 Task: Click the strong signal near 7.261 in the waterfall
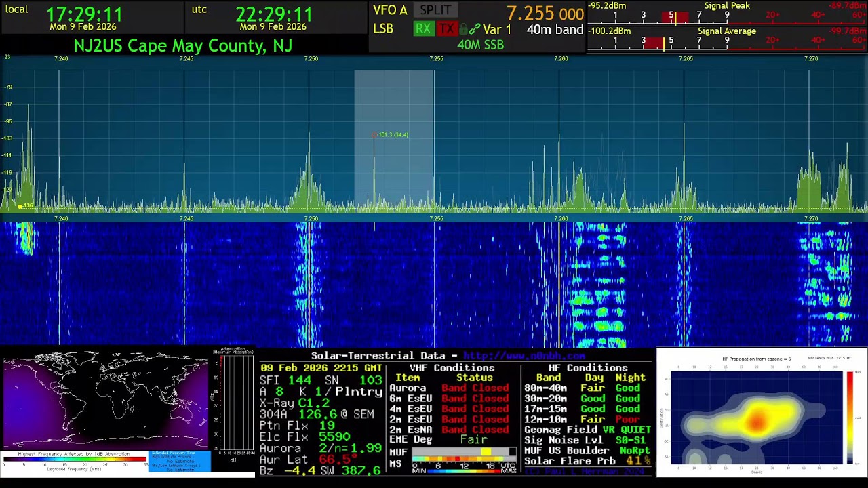coord(598,285)
